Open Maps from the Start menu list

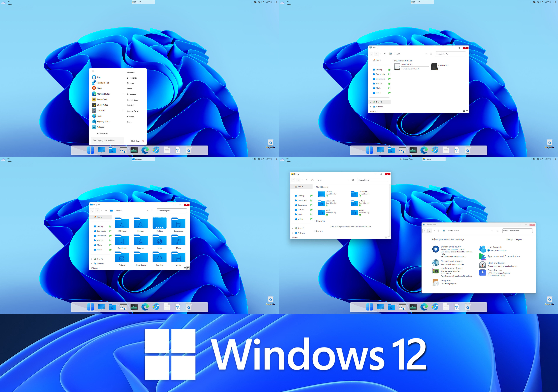(97, 88)
